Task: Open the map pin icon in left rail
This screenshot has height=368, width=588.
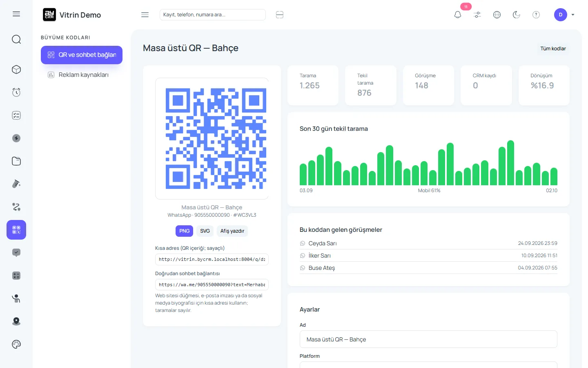Action: click(x=16, y=321)
